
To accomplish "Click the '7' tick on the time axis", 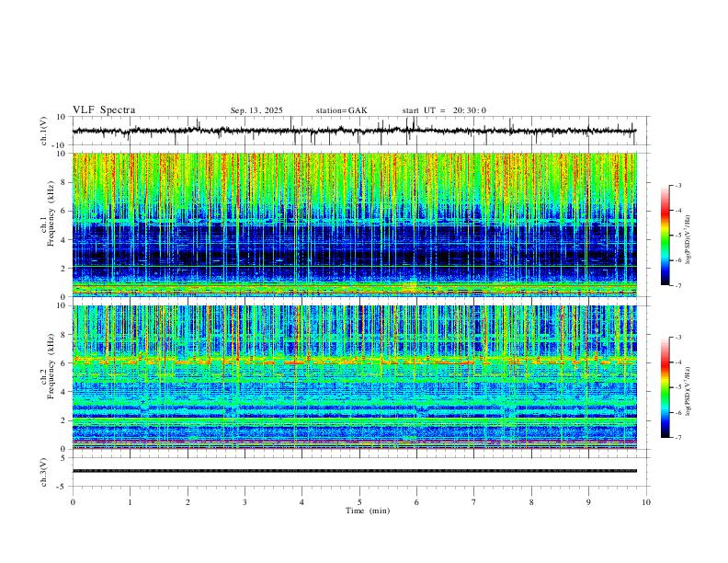I will (x=474, y=502).
